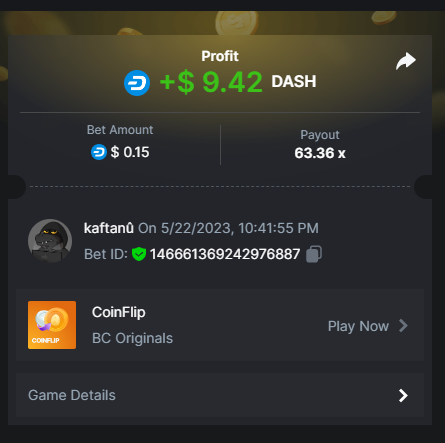Click the $ 0.15 bet amount value
Image resolution: width=445 pixels, height=443 pixels.
[130, 152]
